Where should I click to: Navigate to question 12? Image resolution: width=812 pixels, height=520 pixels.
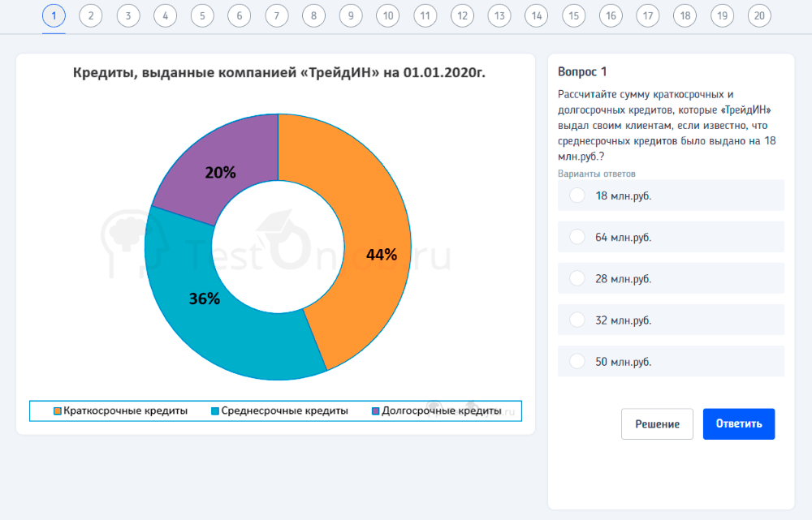click(463, 15)
